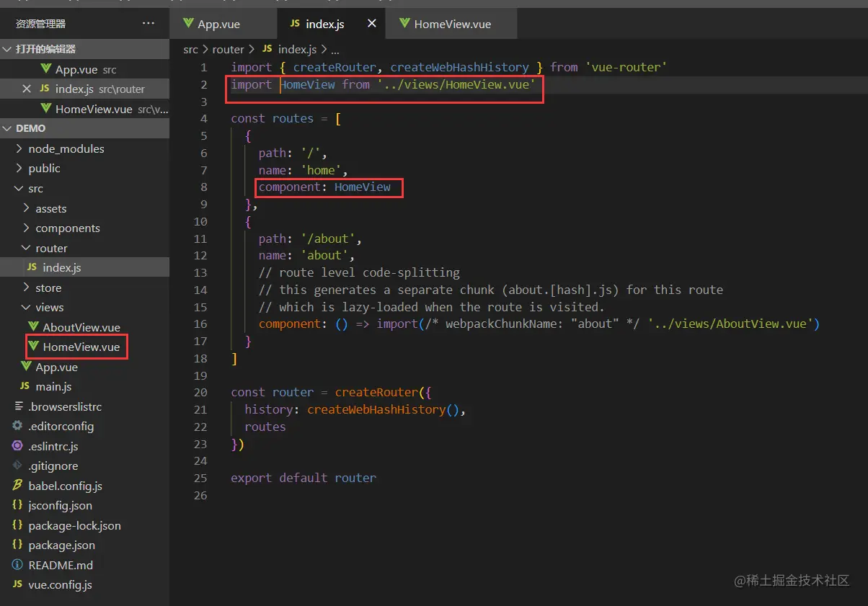Click the git icon beside .gitignore
This screenshot has width=868, height=606.
(x=18, y=466)
